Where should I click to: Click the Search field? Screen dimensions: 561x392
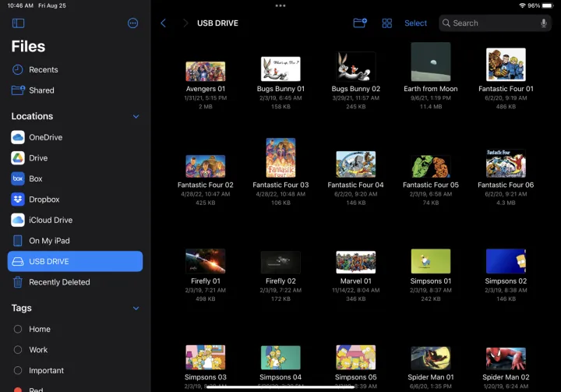(487, 23)
